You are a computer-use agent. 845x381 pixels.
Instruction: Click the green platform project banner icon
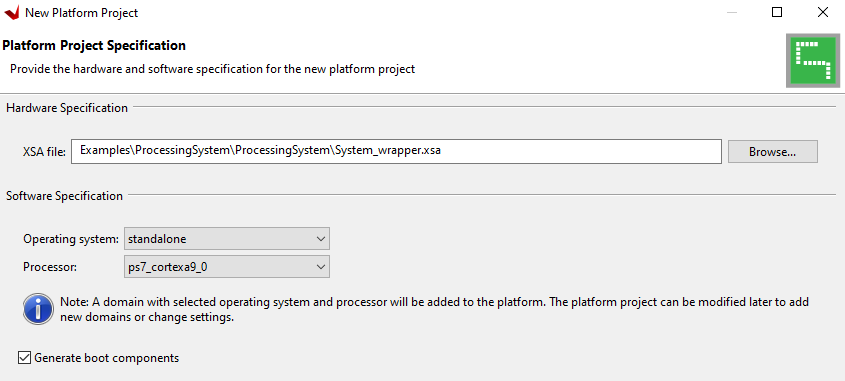click(x=813, y=60)
